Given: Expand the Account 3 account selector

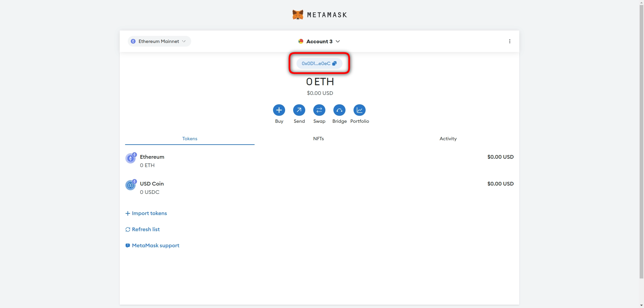Looking at the screenshot, I should 319,41.
